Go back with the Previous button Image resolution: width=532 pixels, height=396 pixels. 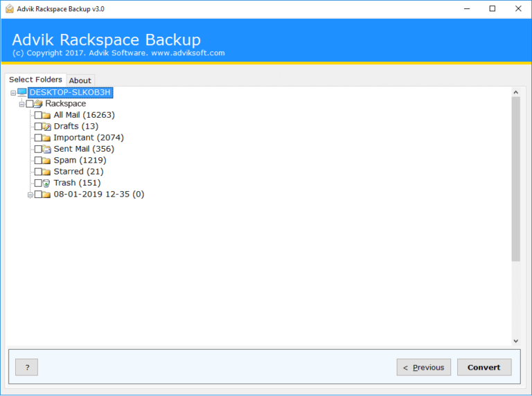tap(424, 367)
